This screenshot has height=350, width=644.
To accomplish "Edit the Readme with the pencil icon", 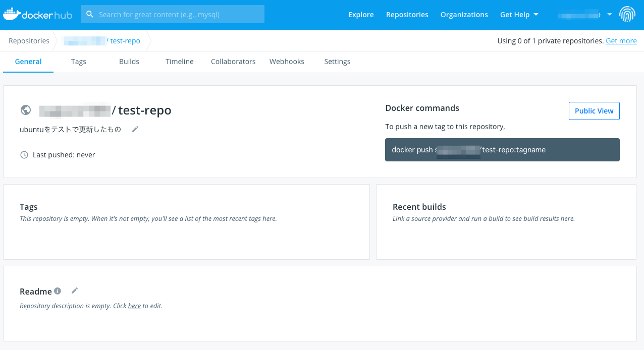I will click(x=75, y=290).
